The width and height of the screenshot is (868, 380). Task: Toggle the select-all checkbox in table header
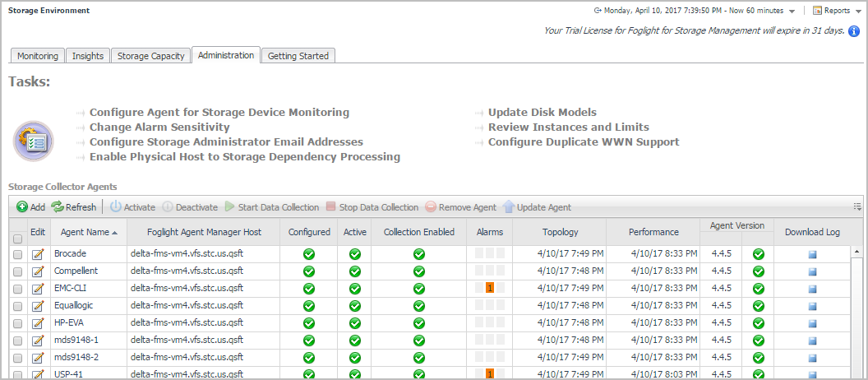18,239
